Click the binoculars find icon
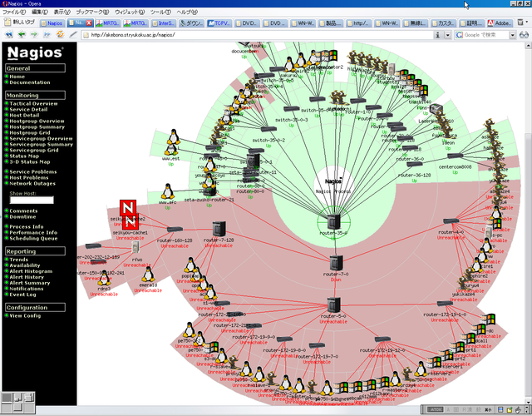 click(x=524, y=35)
